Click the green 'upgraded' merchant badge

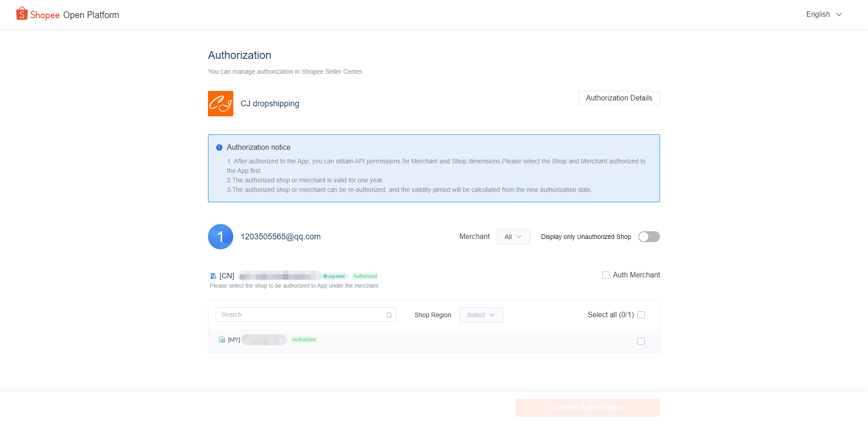(x=335, y=276)
